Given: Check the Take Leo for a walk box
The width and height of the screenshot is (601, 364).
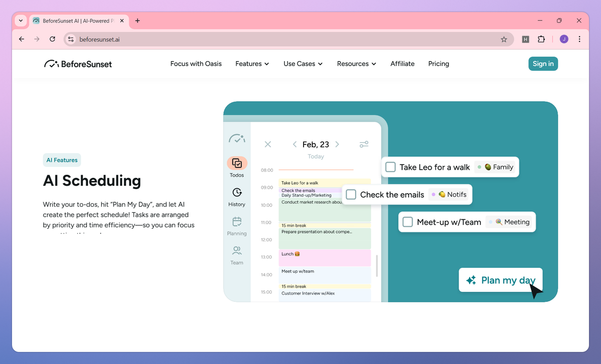Looking at the screenshot, I should coord(391,167).
